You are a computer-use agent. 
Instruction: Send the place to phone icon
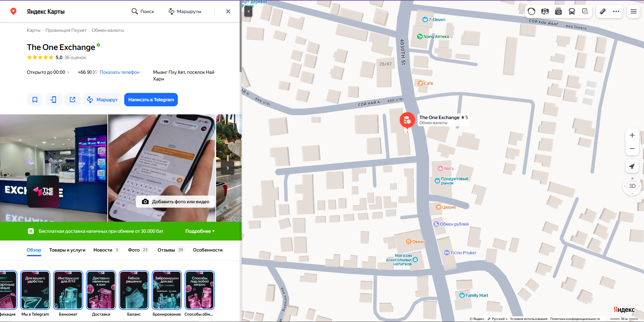tap(54, 100)
